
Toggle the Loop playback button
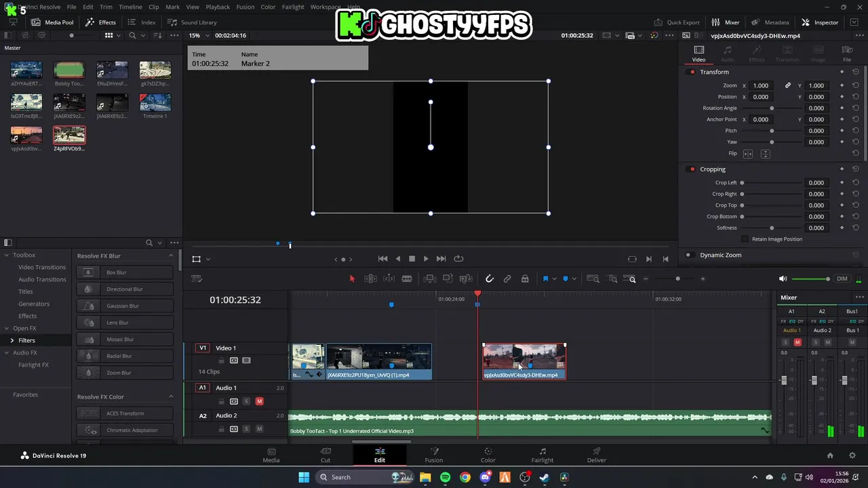click(x=458, y=258)
